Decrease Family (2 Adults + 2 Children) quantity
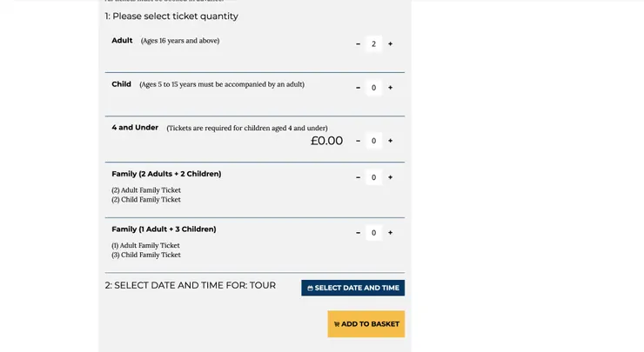The width and height of the screenshot is (644, 352). (358, 177)
